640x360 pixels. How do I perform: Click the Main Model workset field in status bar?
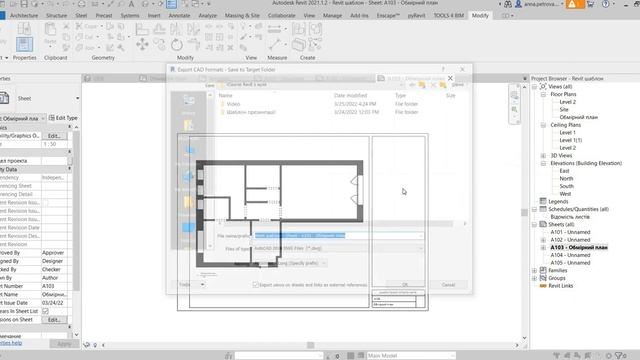tap(410, 356)
